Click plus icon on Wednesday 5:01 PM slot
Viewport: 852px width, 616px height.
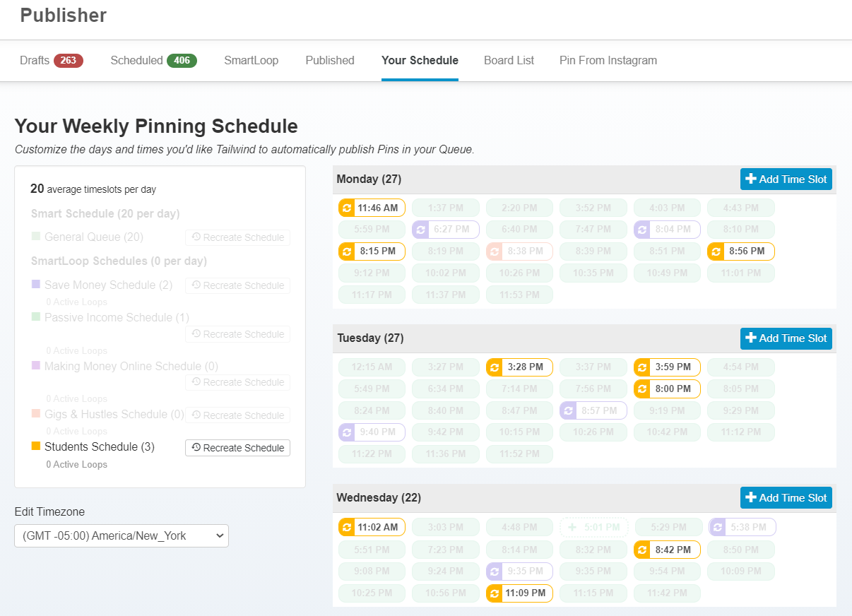coord(572,527)
